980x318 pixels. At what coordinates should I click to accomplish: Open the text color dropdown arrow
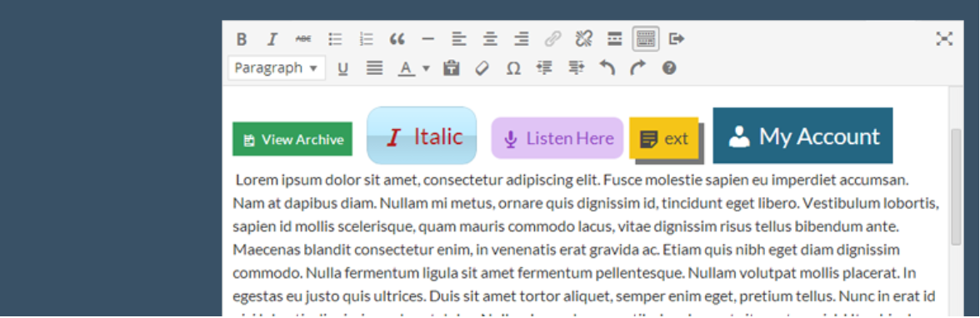(x=427, y=68)
